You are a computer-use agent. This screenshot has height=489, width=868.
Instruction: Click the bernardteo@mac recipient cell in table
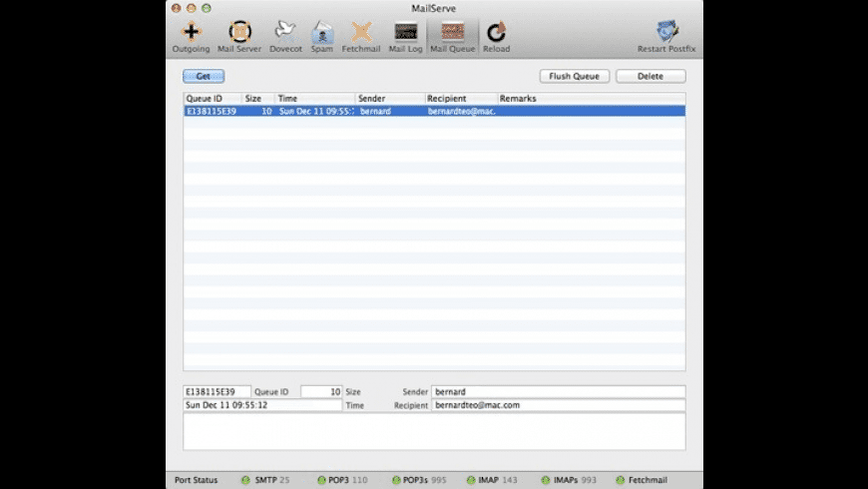tap(461, 112)
